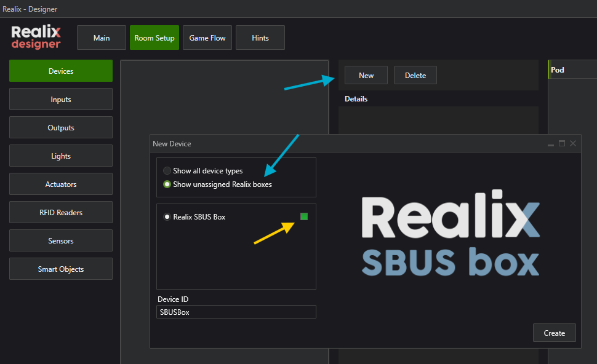Maximize the New Device dialog
597x364 pixels.
pyautogui.click(x=561, y=143)
